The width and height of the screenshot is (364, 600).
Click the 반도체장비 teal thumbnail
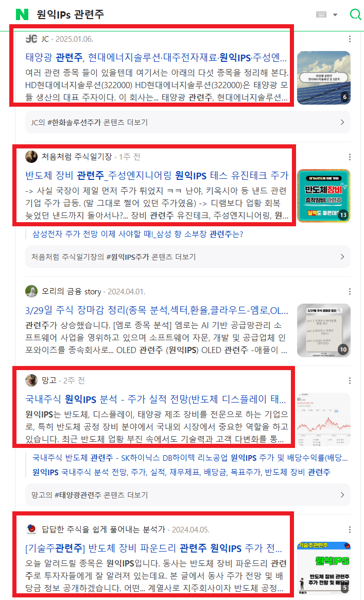point(324,195)
